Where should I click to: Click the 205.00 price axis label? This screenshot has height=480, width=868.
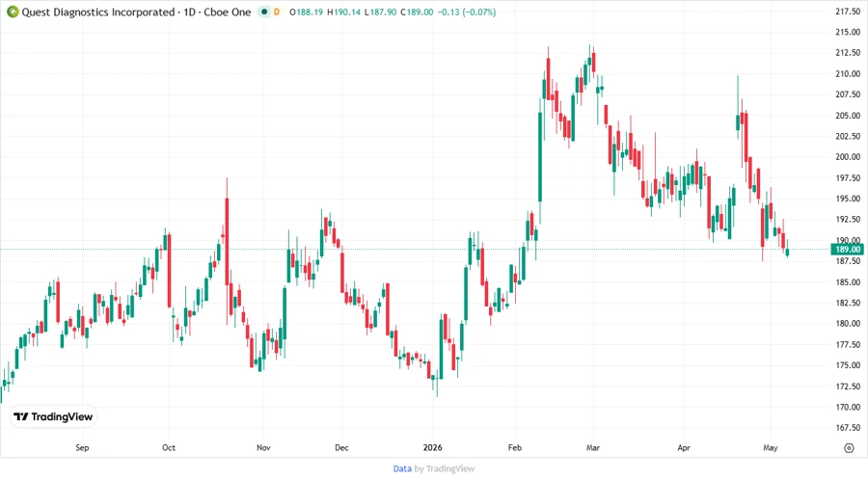click(848, 116)
